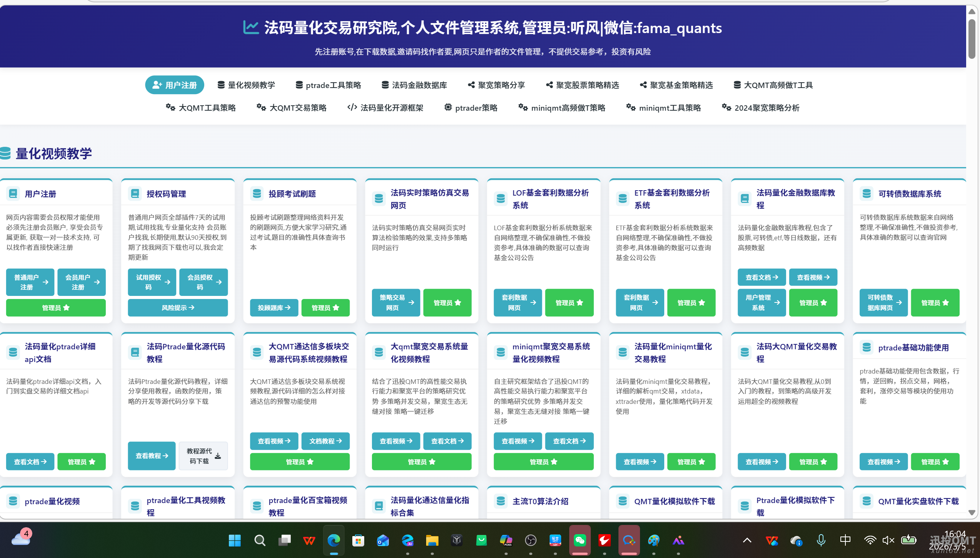Open WeChat from the taskbar
The height and width of the screenshot is (558, 980).
tap(580, 540)
